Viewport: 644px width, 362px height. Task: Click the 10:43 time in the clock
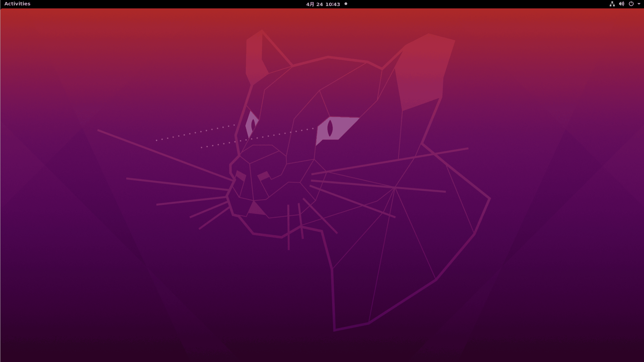[333, 4]
